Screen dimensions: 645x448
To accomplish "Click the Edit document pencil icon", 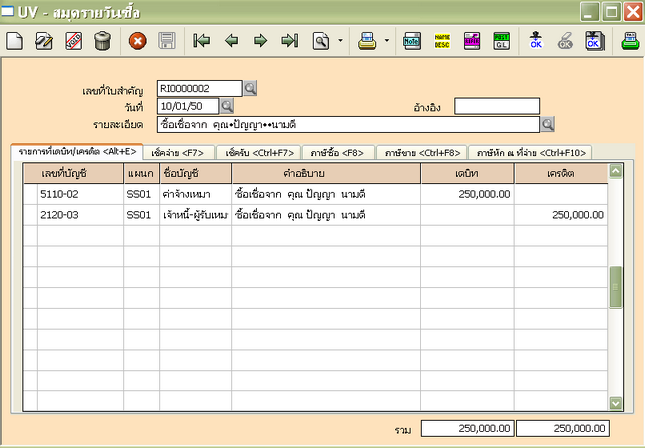I will coord(43,41).
